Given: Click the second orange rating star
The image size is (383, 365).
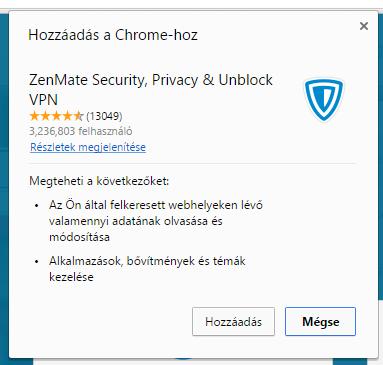Looking at the screenshot, I should click(x=45, y=116).
